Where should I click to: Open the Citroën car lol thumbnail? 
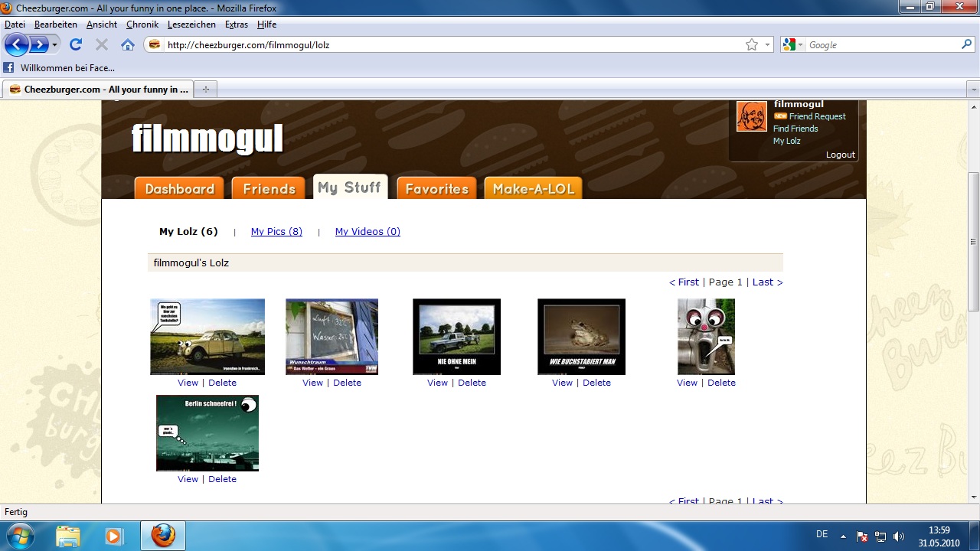pos(207,337)
